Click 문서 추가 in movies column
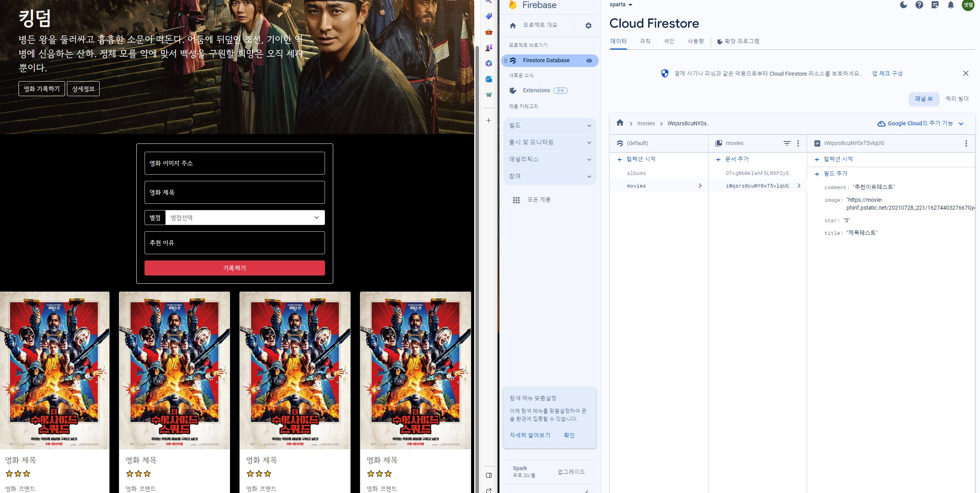980x493 pixels. click(733, 159)
